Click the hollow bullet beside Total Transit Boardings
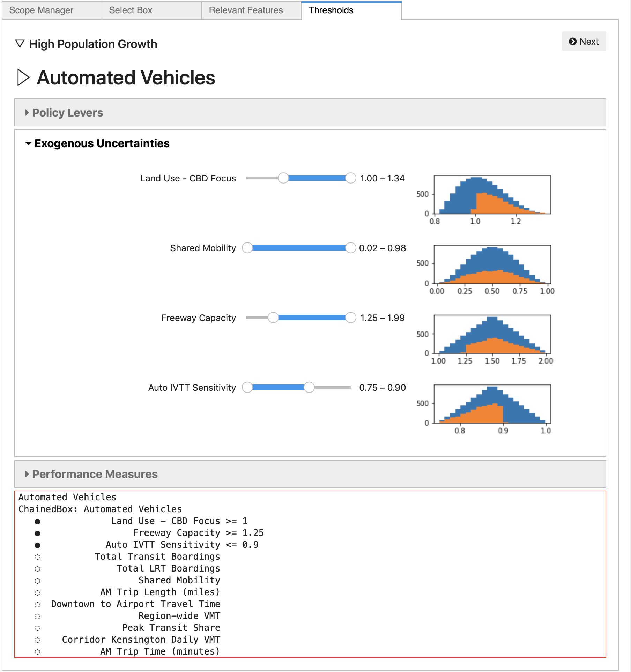631x672 pixels. (38, 557)
